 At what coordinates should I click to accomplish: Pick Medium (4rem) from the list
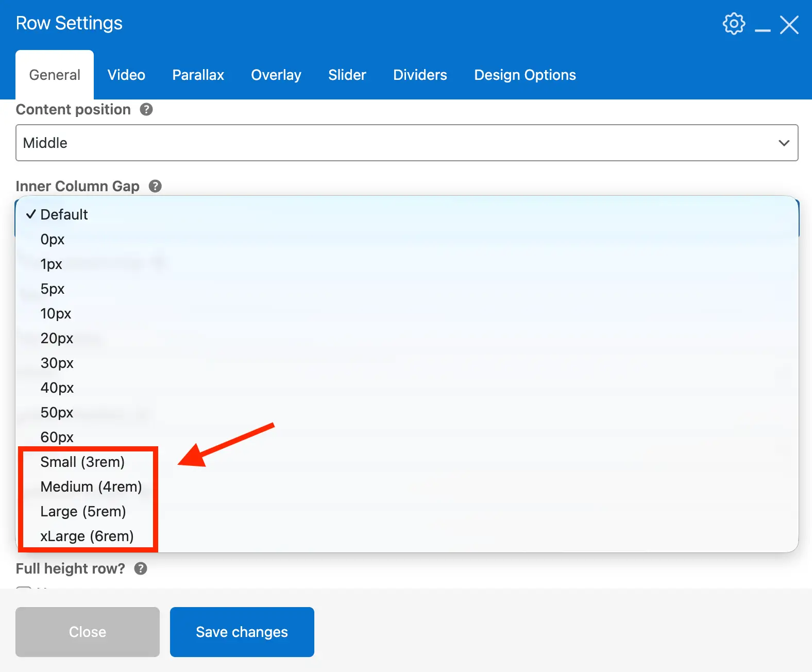91,486
